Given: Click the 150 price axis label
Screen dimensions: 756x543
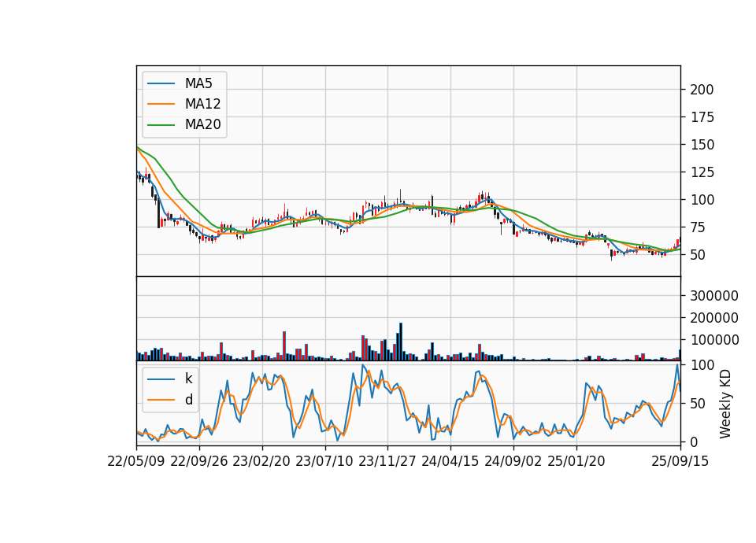Looking at the screenshot, I should [702, 145].
